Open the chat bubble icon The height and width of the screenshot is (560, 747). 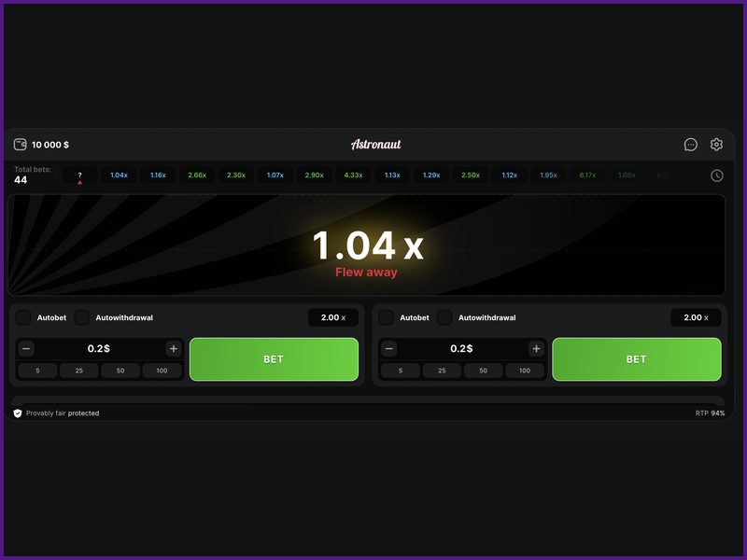click(691, 145)
